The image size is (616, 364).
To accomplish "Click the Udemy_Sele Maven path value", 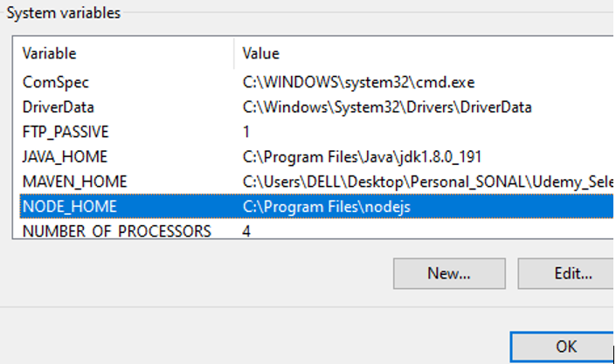I will tap(428, 182).
